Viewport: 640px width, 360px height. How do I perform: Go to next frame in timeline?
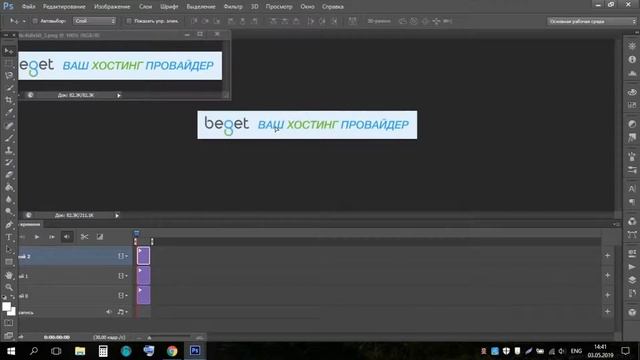tap(52, 237)
